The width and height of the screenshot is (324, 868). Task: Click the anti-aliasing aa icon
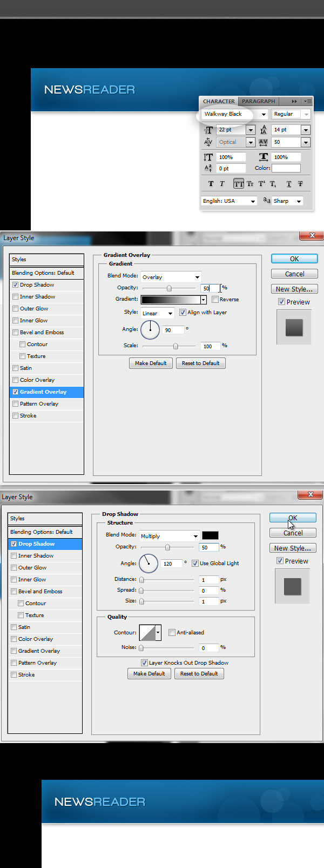[267, 200]
